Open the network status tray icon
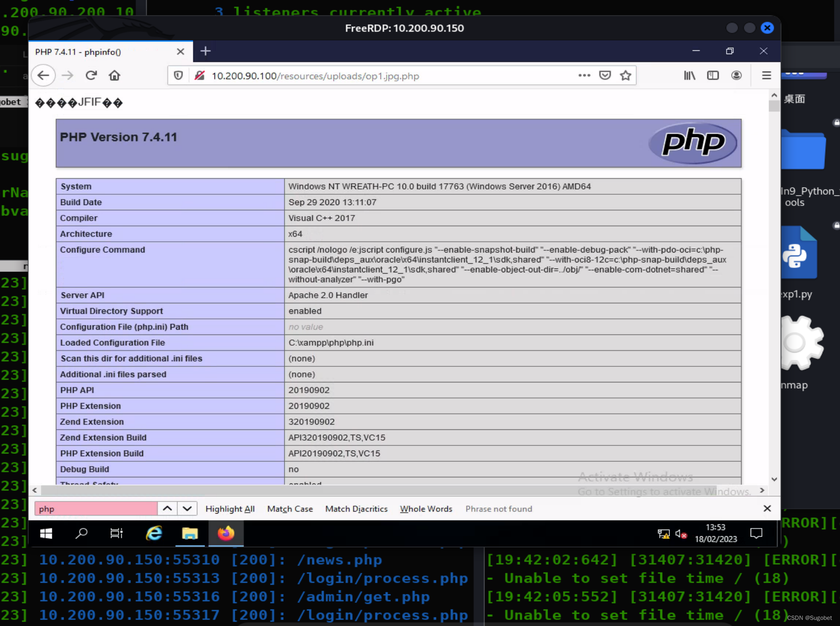Image resolution: width=840 pixels, height=626 pixels. [664, 534]
